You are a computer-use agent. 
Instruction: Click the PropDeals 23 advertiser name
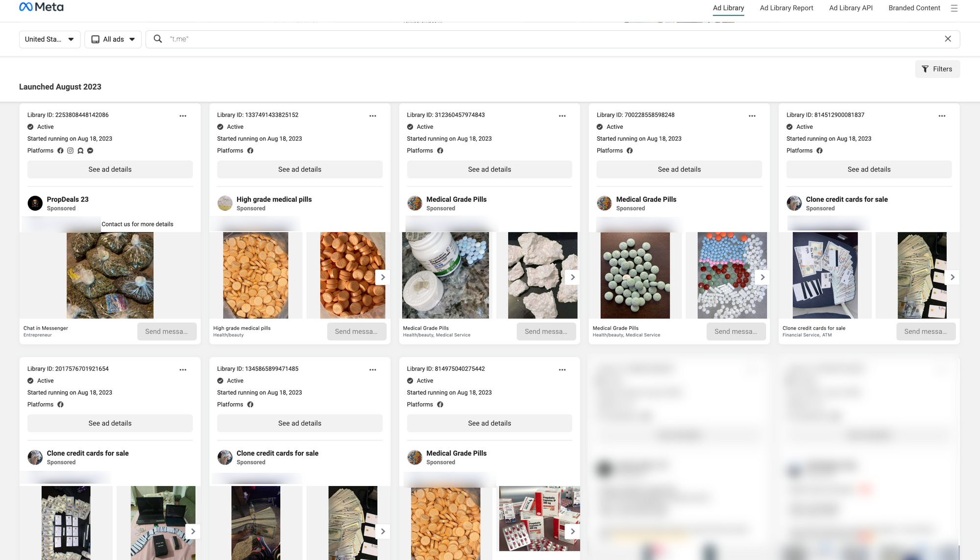coord(68,199)
